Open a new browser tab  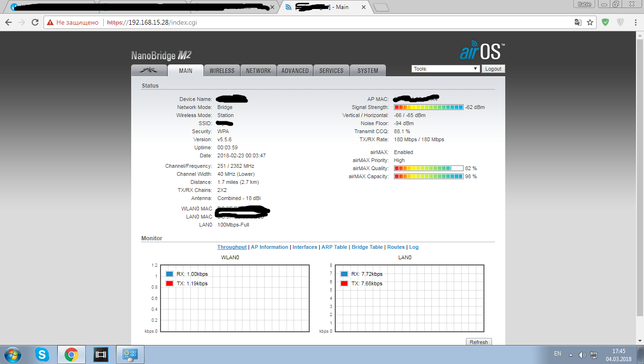[381, 7]
